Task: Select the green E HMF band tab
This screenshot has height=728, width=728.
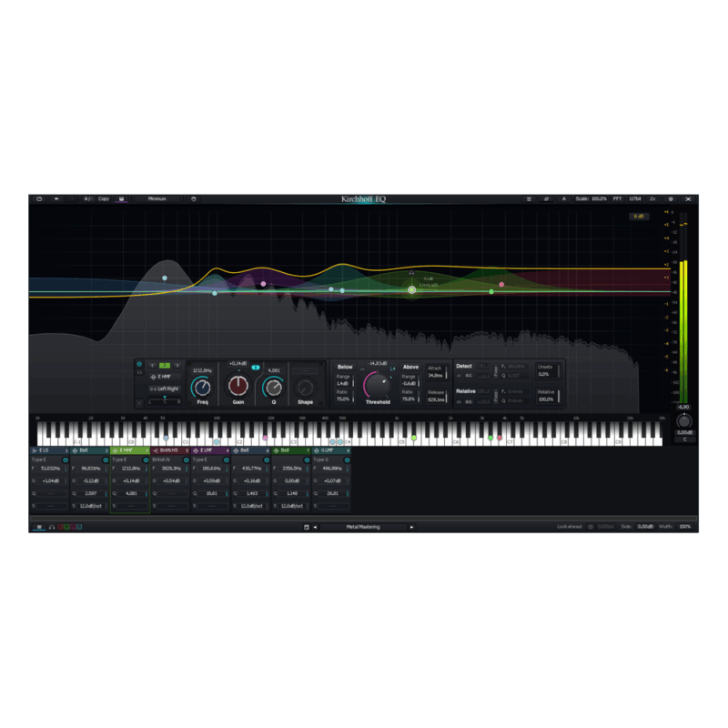Action: (130, 450)
